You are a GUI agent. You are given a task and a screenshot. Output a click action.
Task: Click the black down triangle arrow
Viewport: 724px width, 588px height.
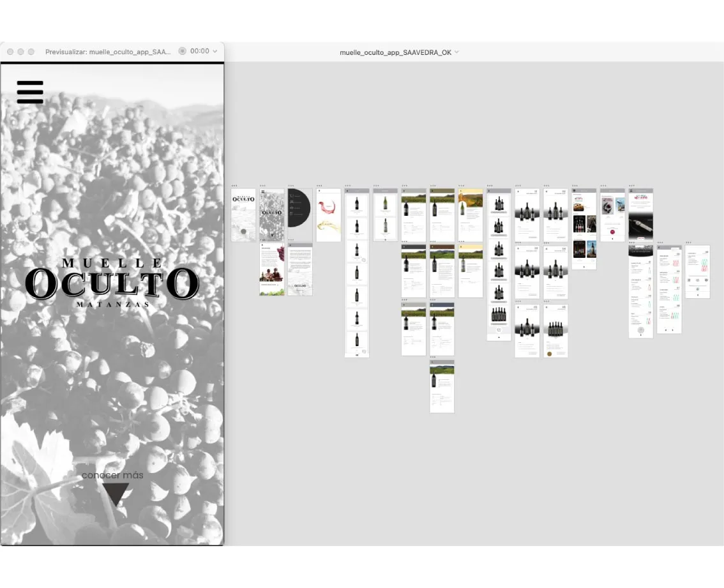116,494
